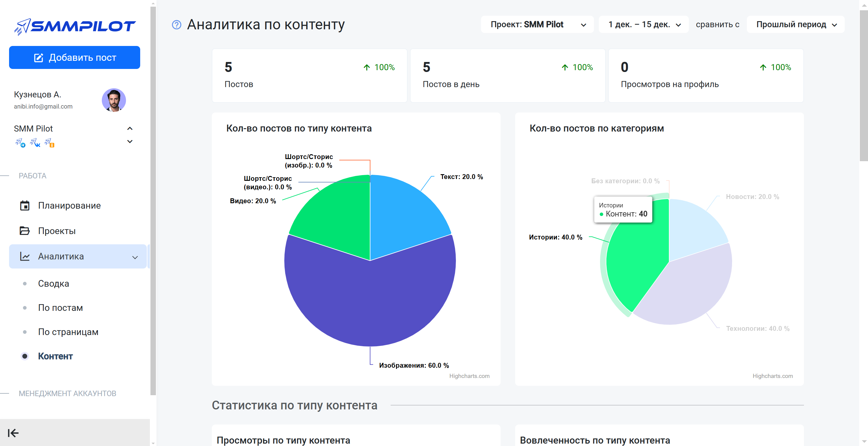868x446 pixels.
Task: Click the user avatar photo
Action: point(114,100)
